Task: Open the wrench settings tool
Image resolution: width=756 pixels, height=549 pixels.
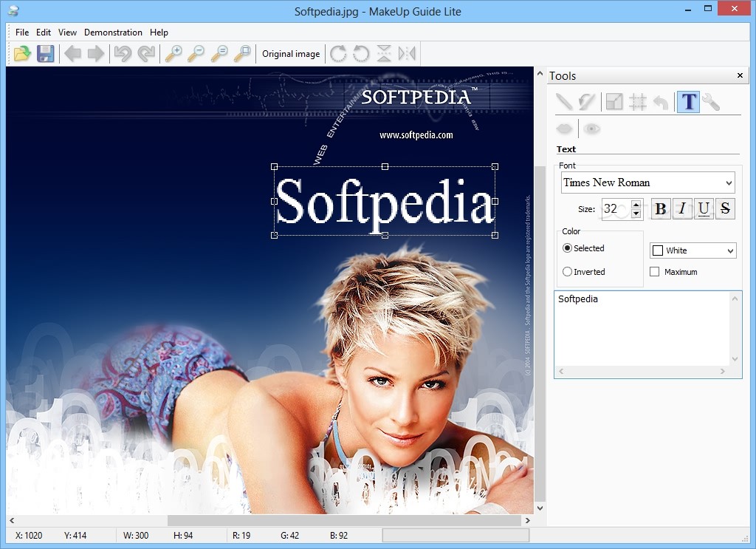Action: coord(711,102)
